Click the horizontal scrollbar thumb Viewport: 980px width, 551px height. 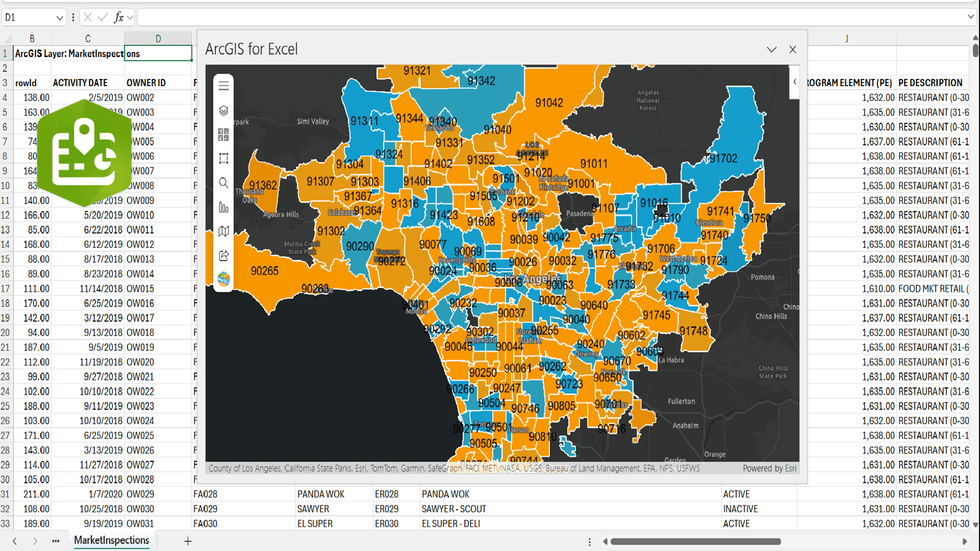click(695, 541)
